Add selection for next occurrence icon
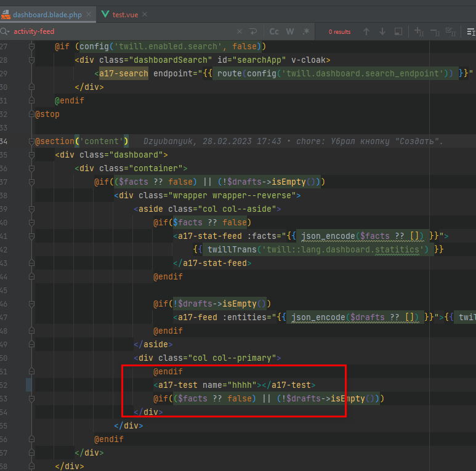The height and width of the screenshot is (471, 476). coord(419,31)
